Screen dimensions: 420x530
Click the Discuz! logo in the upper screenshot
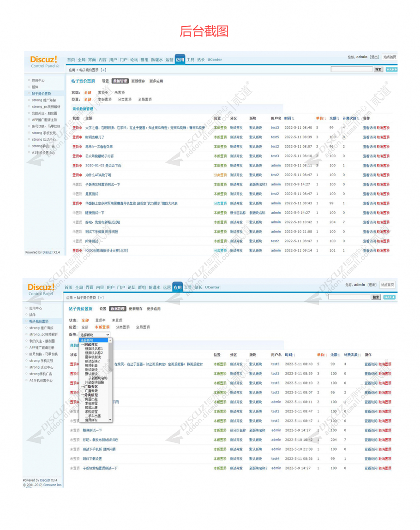tap(44, 60)
